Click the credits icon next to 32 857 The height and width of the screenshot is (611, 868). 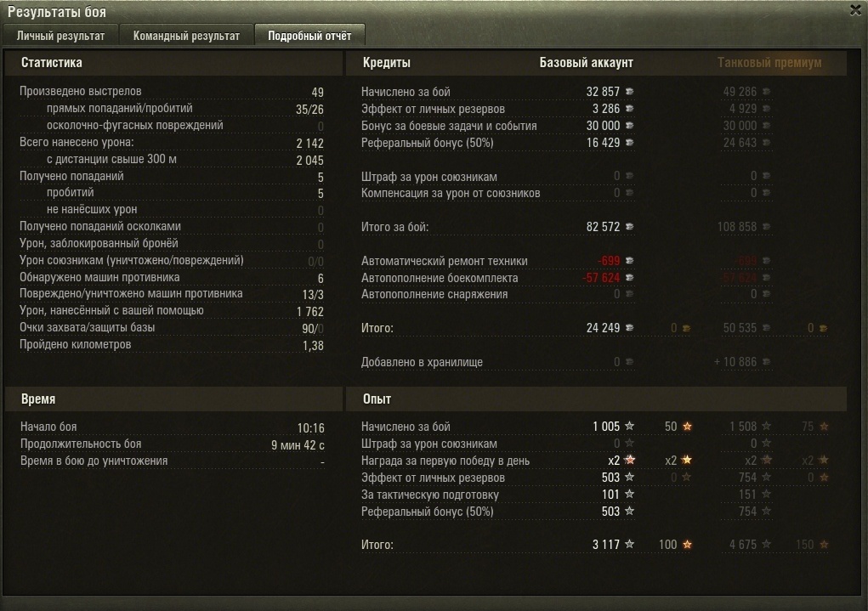(629, 92)
